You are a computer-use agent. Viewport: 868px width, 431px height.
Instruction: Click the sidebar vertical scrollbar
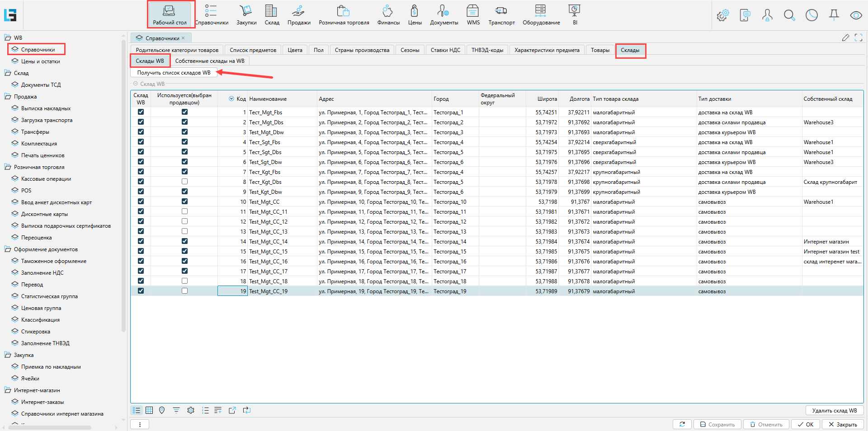[124, 181]
